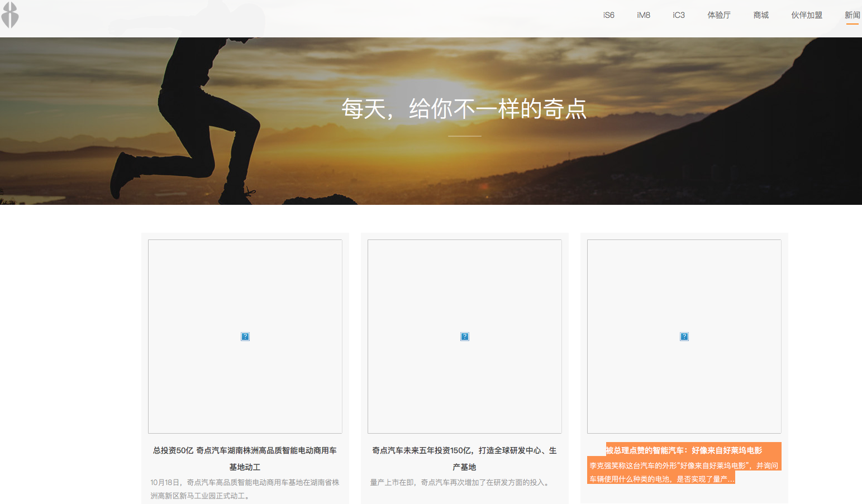Click the Singulato logo in the header
This screenshot has width=862, height=504.
point(10,15)
